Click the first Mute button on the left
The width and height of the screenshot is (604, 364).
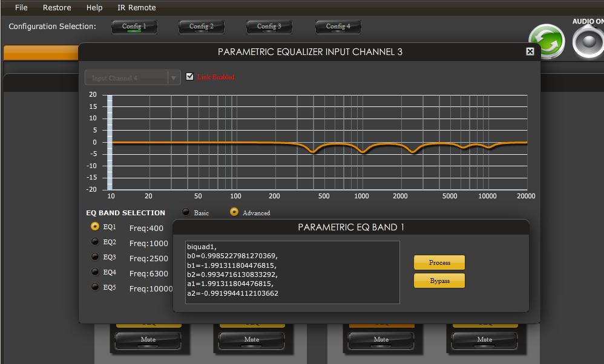coord(148,340)
